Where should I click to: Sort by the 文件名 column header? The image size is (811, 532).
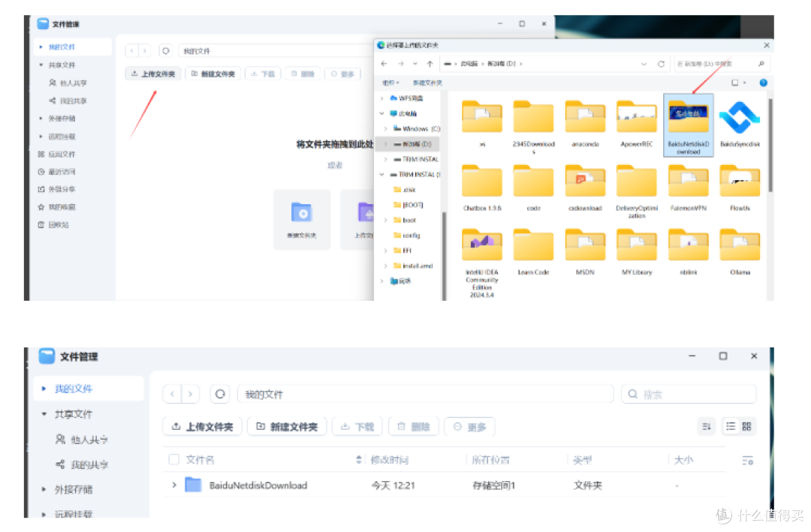click(200, 460)
